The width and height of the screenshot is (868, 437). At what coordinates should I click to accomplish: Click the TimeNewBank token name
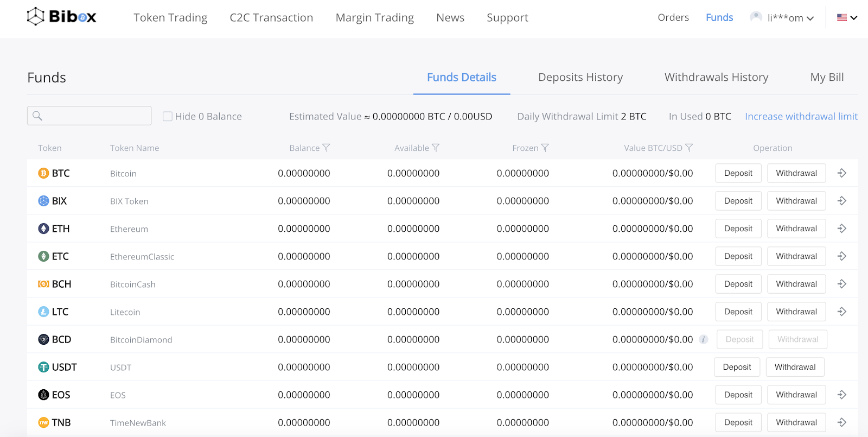(x=138, y=423)
